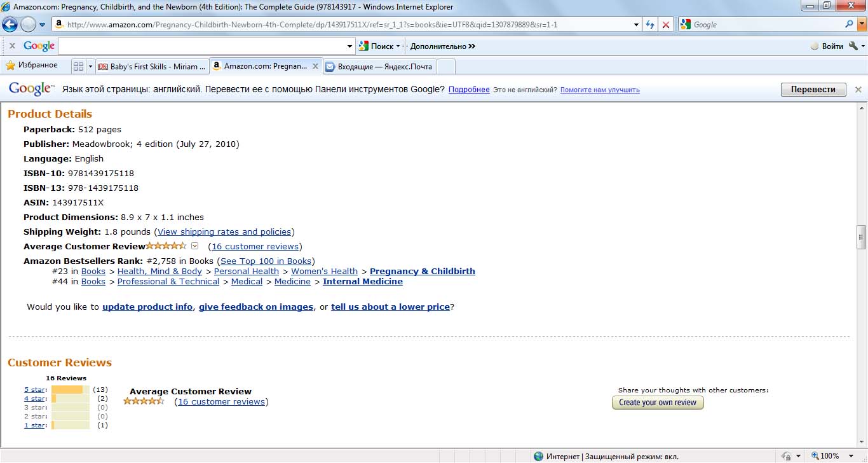This screenshot has height=463, width=868.
Task: Switch to Baby's First Skills tab
Action: [x=152, y=66]
